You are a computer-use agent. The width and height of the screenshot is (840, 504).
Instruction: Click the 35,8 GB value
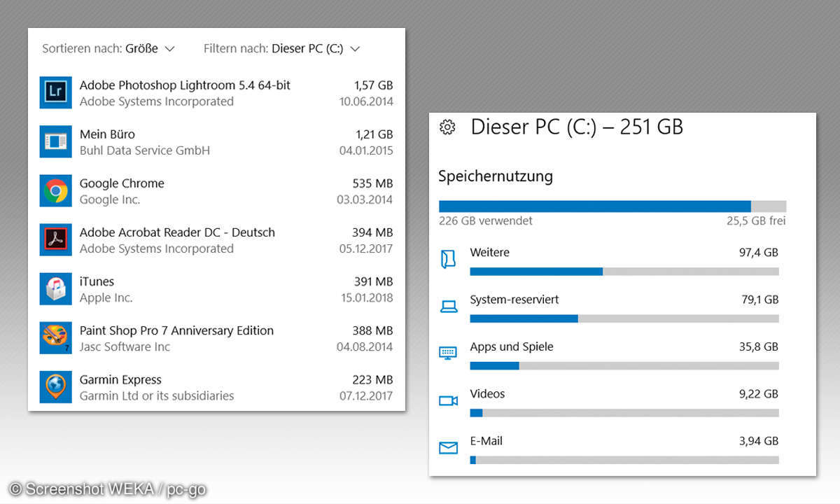point(759,346)
